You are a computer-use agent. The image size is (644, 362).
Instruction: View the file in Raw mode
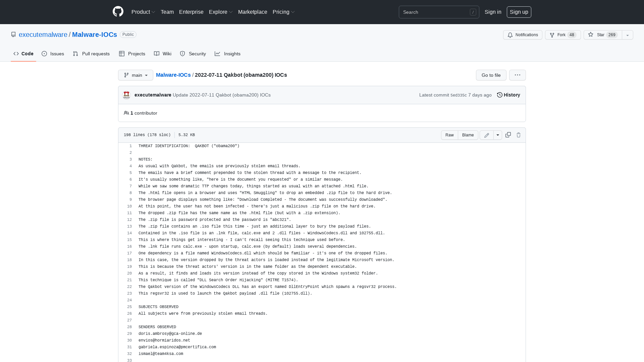pos(449,135)
